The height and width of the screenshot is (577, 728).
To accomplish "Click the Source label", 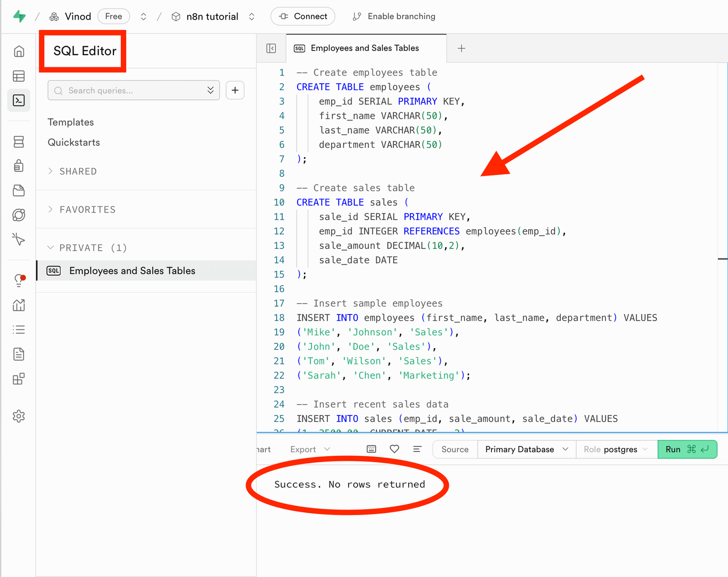I will [x=455, y=449].
